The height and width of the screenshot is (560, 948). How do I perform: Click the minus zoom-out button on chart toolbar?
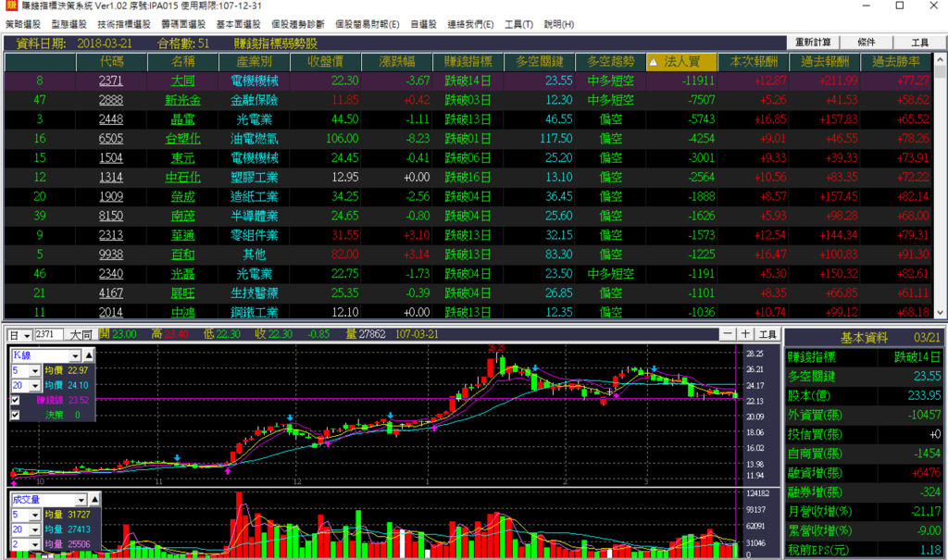point(728,334)
